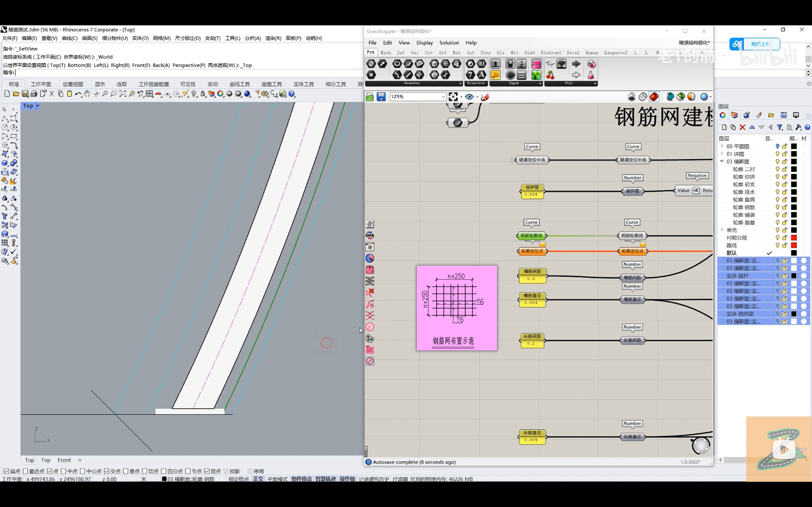Viewport: 812px width, 507px height.
Task: Click the Grasshopper sketch pen icon
Action: tap(485, 97)
